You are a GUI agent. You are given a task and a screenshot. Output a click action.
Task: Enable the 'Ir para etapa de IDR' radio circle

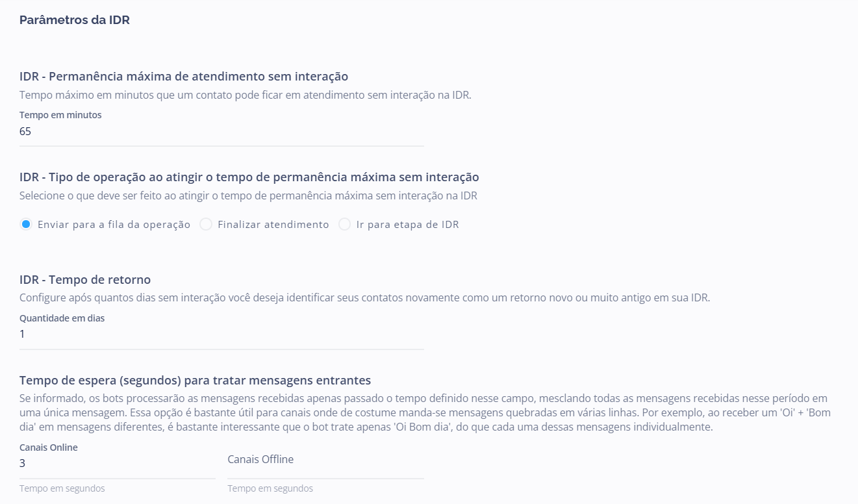344,224
